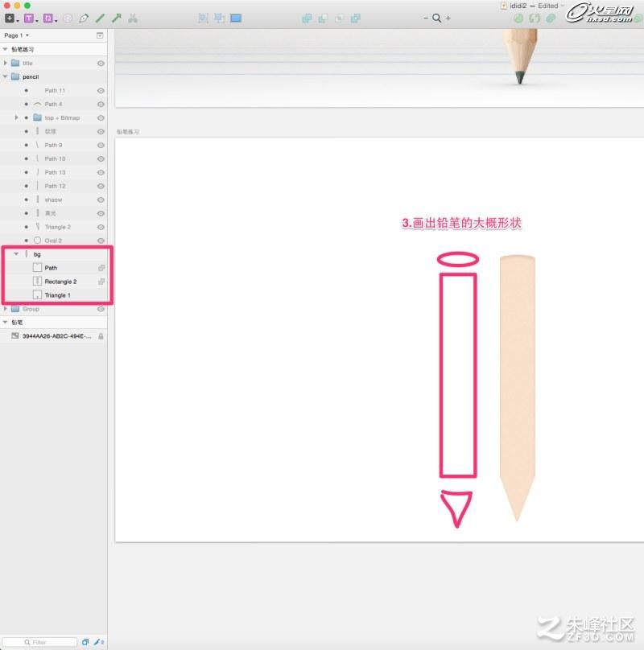
Task: Toggle visibility of Path 11 layer
Action: (101, 90)
